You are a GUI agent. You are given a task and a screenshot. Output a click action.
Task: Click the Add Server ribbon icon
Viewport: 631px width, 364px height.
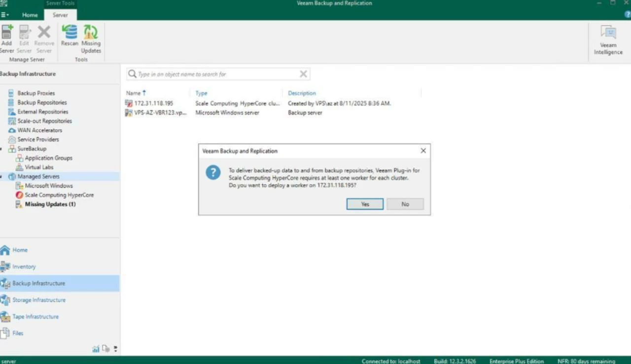coord(7,39)
